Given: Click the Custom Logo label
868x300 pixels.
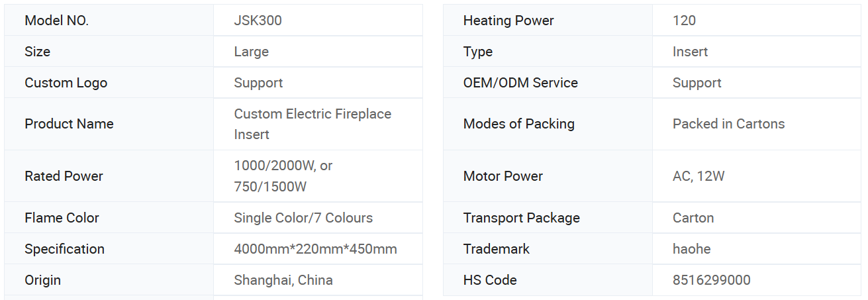Looking at the screenshot, I should tap(66, 83).
